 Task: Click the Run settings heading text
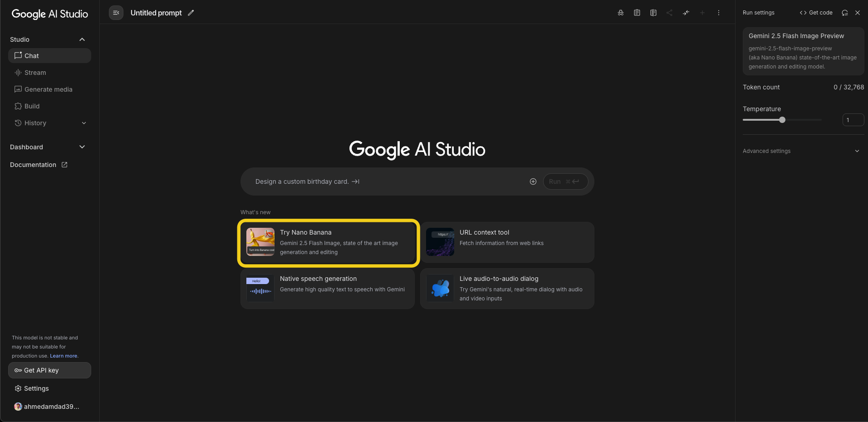(759, 13)
